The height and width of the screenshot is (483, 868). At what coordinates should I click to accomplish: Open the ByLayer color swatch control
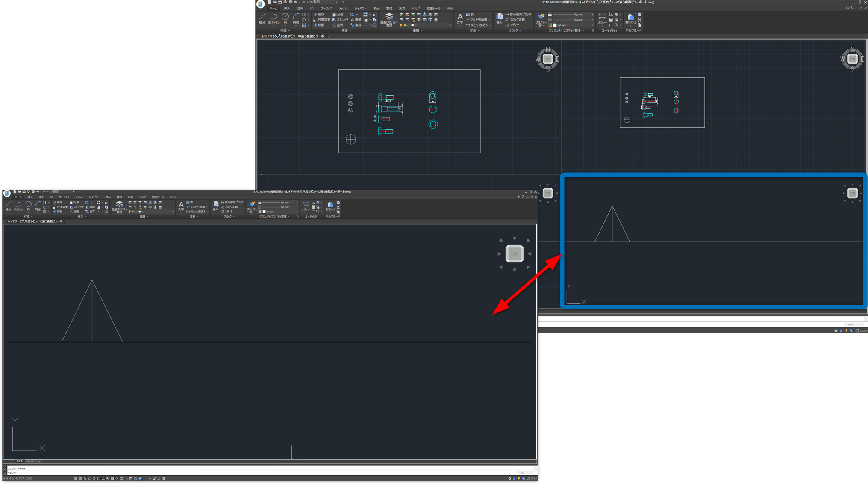[x=555, y=25]
